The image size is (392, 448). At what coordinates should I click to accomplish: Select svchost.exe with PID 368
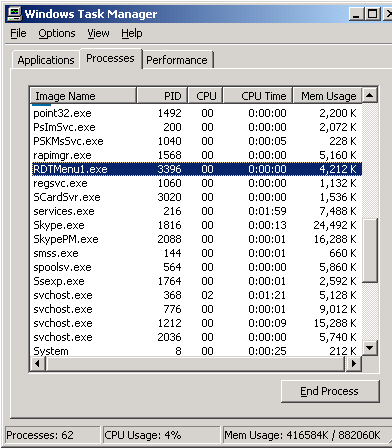pyautogui.click(x=196, y=295)
